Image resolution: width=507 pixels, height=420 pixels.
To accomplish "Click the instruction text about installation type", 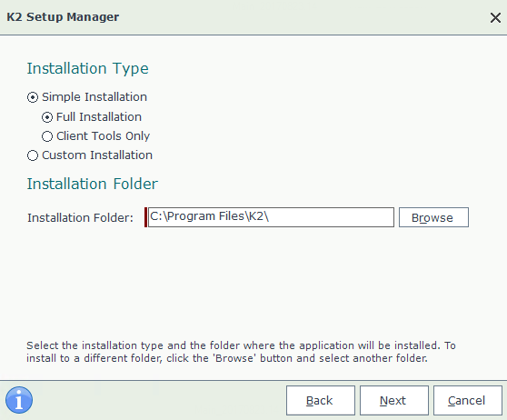I will click(241, 352).
